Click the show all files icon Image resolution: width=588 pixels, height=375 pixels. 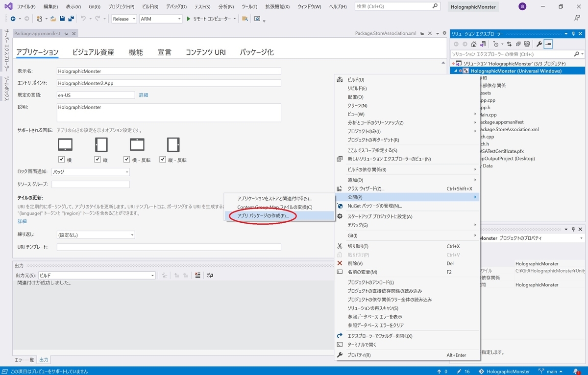tap(527, 44)
